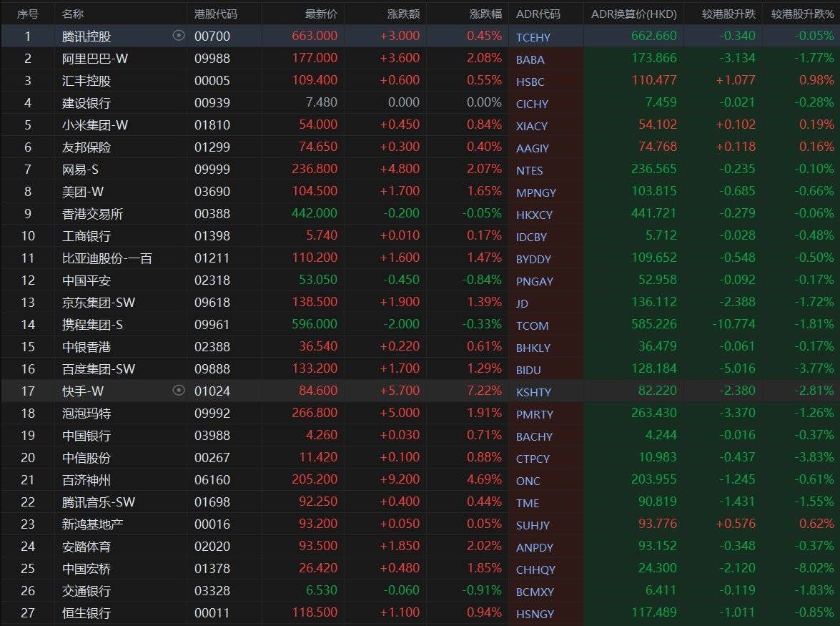This screenshot has width=840, height=626.
Task: Sort table by 最新价 column header
Action: point(321,14)
